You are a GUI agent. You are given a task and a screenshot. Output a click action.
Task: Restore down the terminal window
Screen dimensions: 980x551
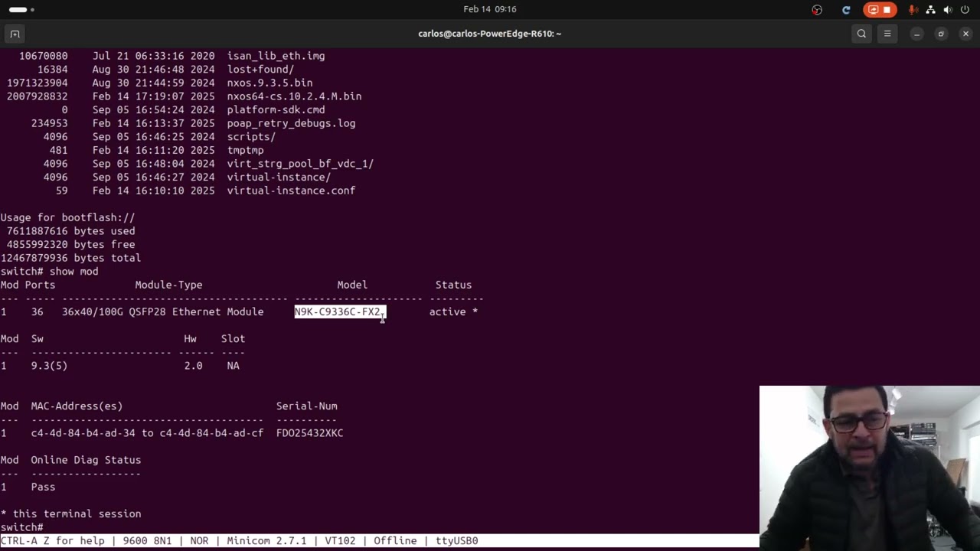pyautogui.click(x=941, y=34)
